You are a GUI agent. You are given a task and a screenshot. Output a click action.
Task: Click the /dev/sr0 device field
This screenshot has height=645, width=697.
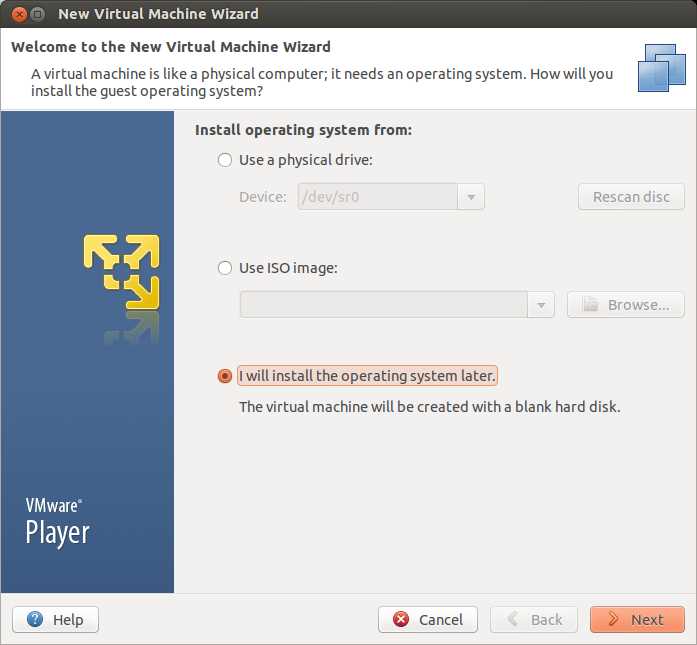tap(378, 196)
